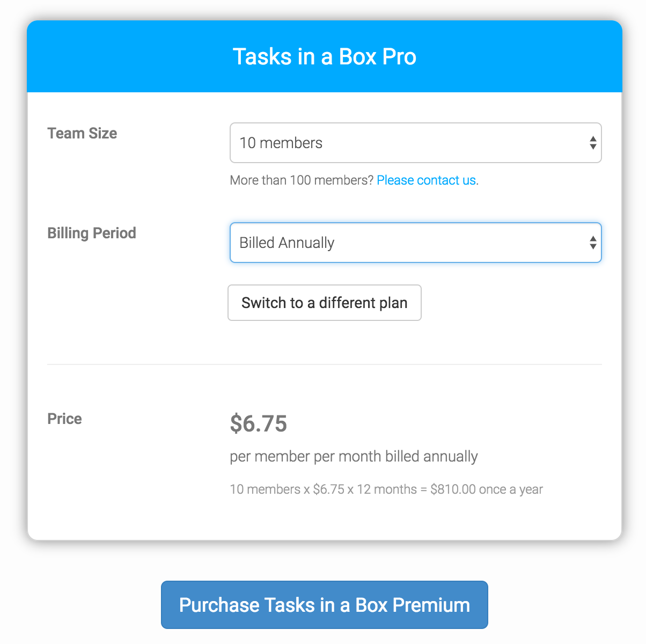The image size is (646, 644).
Task: Click the Tasks in a Box Pro title
Action: pos(324,57)
